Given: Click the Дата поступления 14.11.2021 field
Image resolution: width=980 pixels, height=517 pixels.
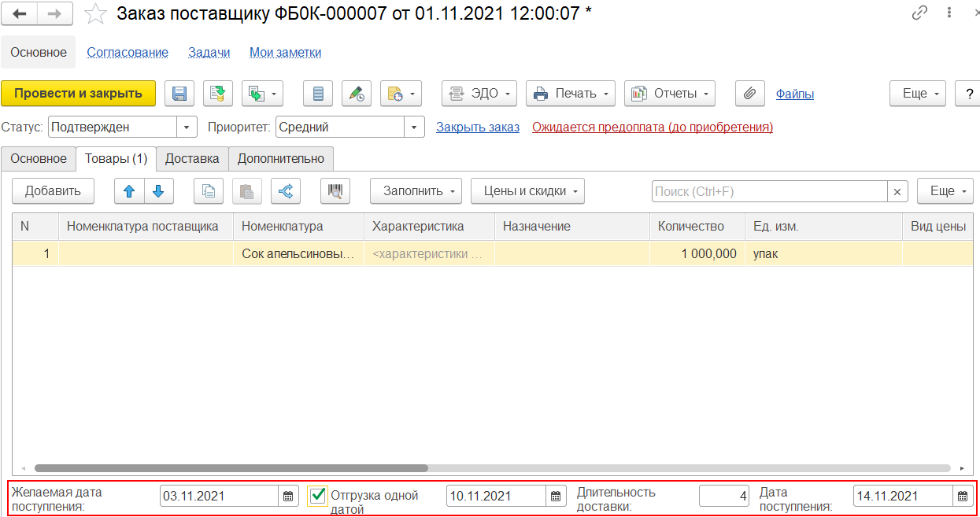Looking at the screenshot, I should click(x=903, y=496).
